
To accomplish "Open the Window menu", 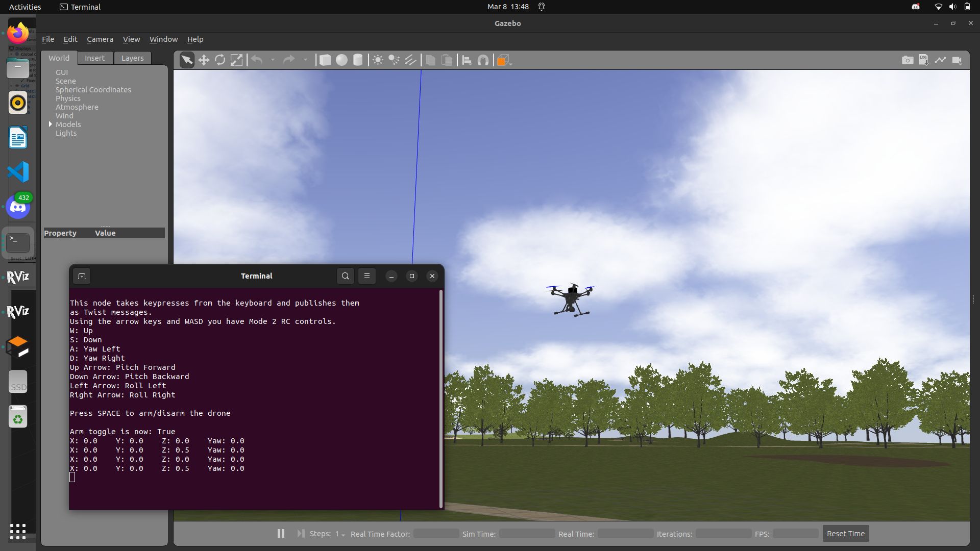I will coord(163,39).
